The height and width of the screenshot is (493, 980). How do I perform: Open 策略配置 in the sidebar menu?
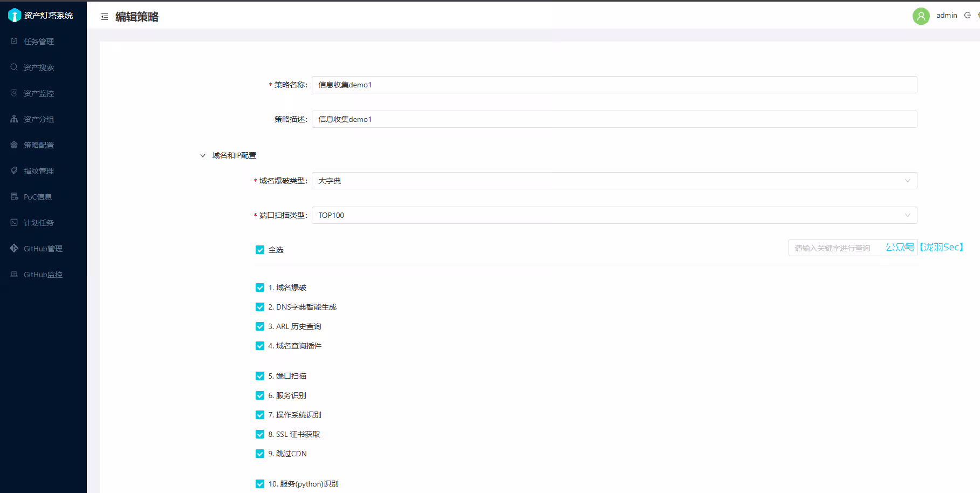click(x=39, y=145)
